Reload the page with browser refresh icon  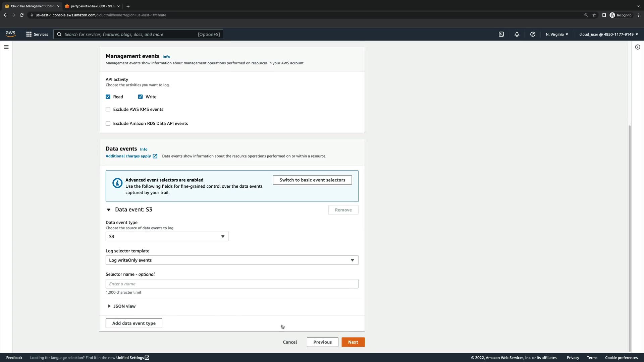pos(21,15)
